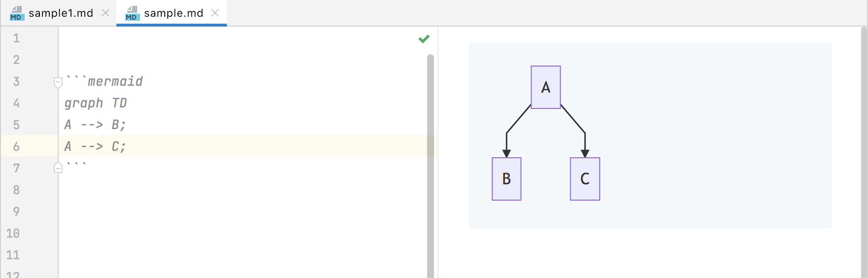Place cursor on highlighted 'A --> C;' line

click(95, 146)
